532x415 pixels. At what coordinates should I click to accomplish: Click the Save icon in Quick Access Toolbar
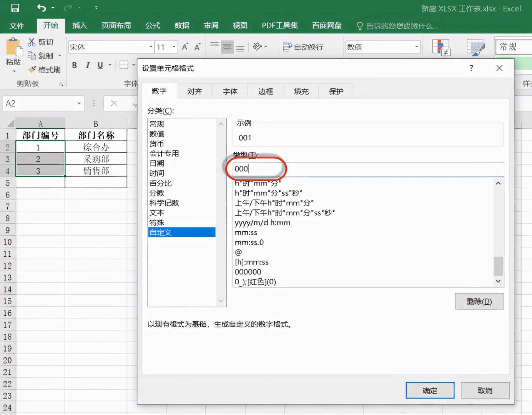15,8
